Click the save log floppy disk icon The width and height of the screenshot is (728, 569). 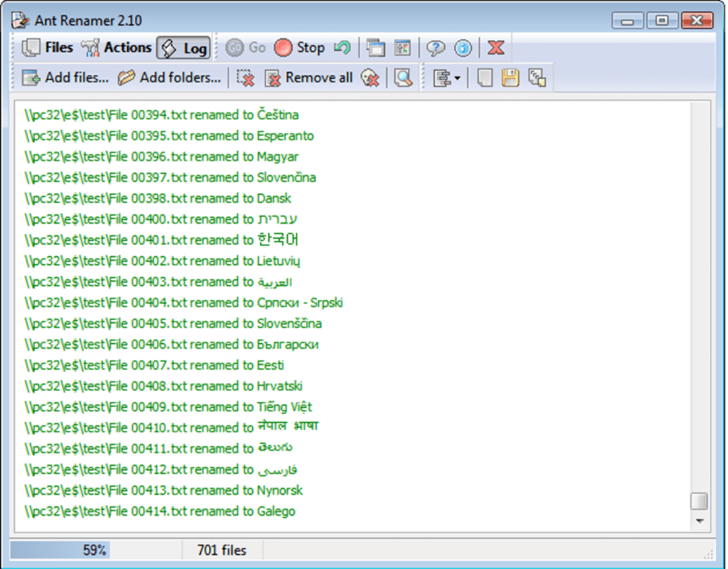click(510, 78)
